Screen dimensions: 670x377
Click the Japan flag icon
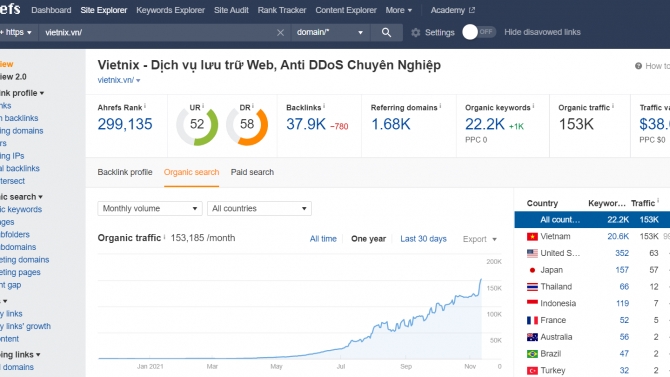tap(532, 270)
